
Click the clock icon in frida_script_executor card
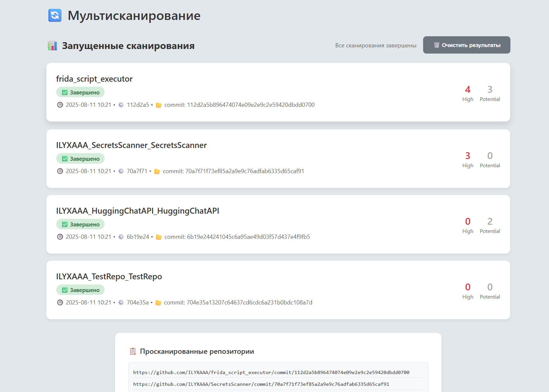[60, 105]
